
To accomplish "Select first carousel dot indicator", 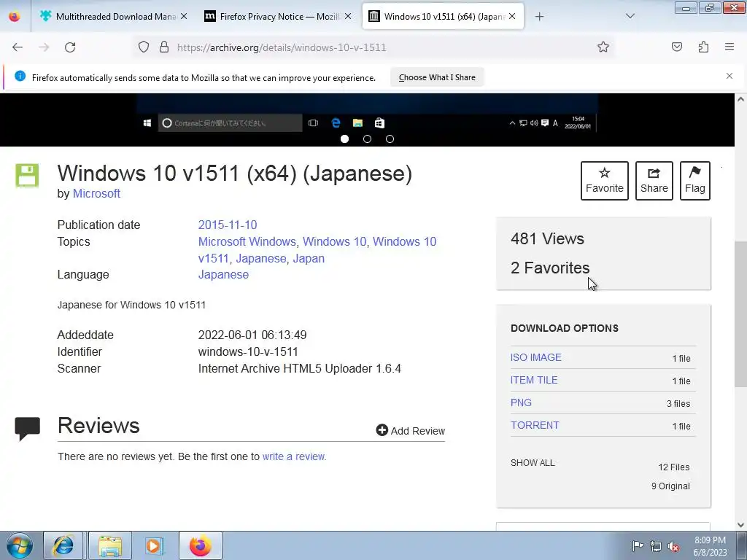I will tap(345, 139).
